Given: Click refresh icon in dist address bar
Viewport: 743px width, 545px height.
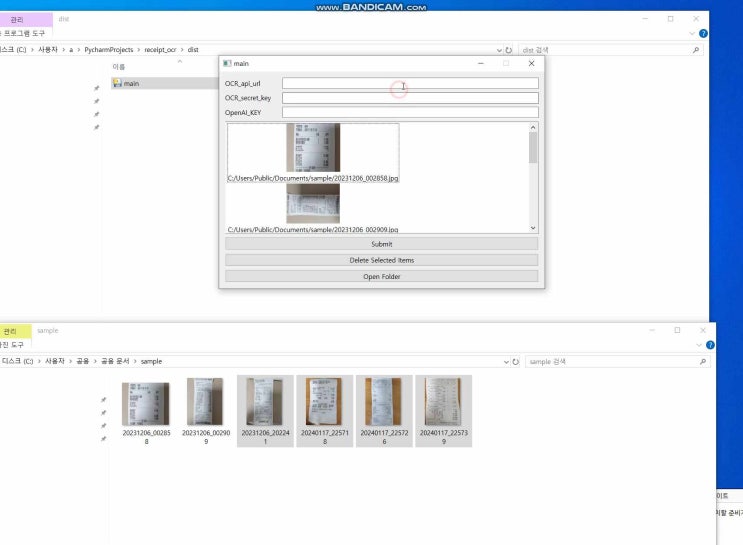Looking at the screenshot, I should [x=509, y=50].
